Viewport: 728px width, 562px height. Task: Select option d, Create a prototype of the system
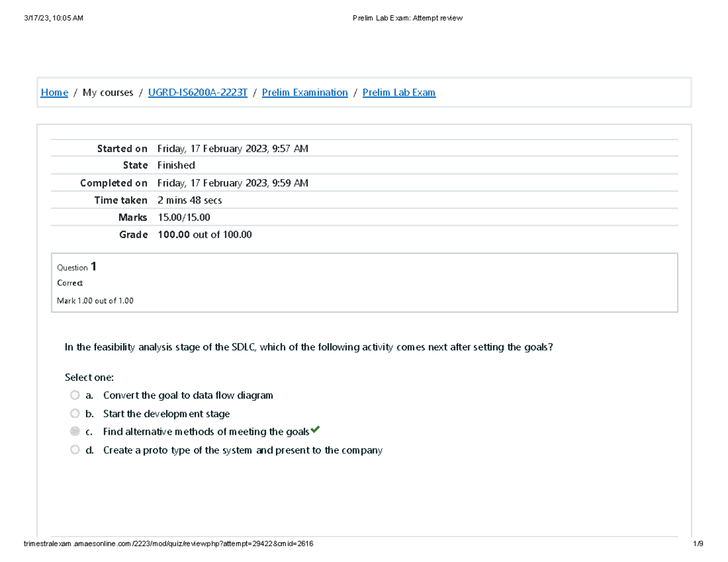[75, 449]
